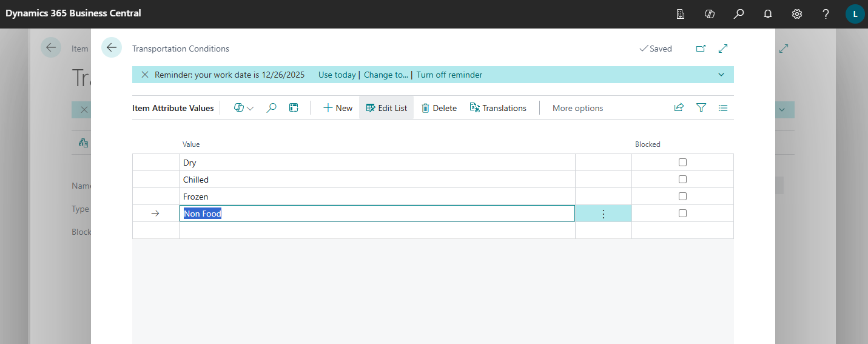Toggle the Blocked checkbox for Chilled
868x344 pixels.
coord(682,180)
